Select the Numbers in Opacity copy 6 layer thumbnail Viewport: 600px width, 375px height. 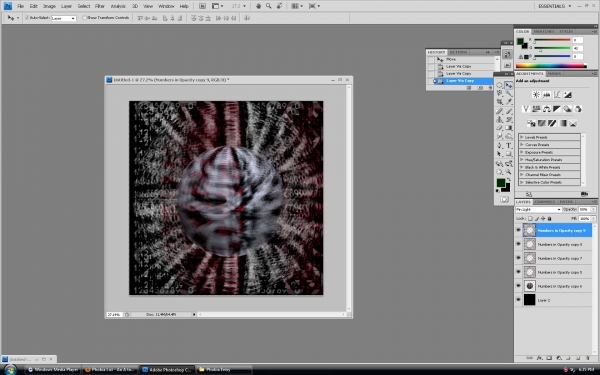(530, 286)
